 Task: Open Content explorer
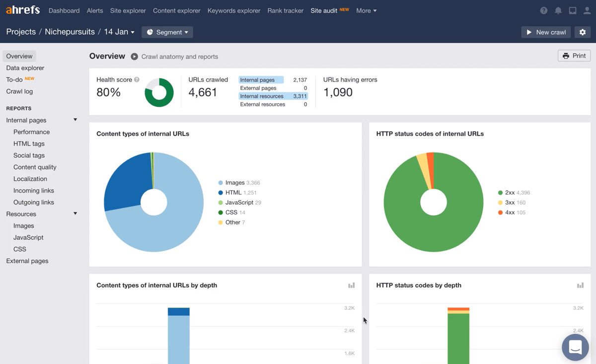point(177,10)
